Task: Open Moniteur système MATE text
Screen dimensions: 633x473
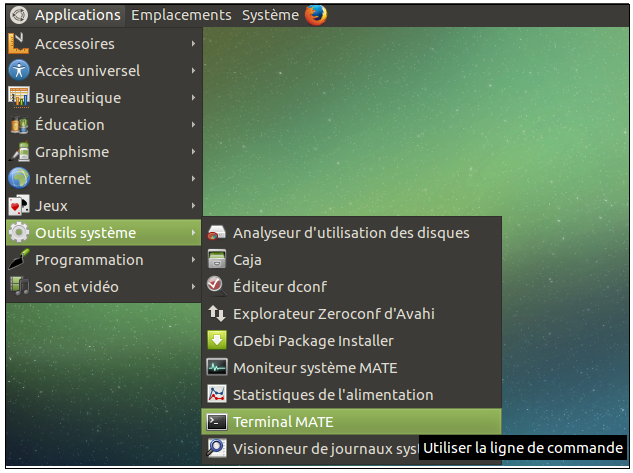Action: click(x=315, y=368)
